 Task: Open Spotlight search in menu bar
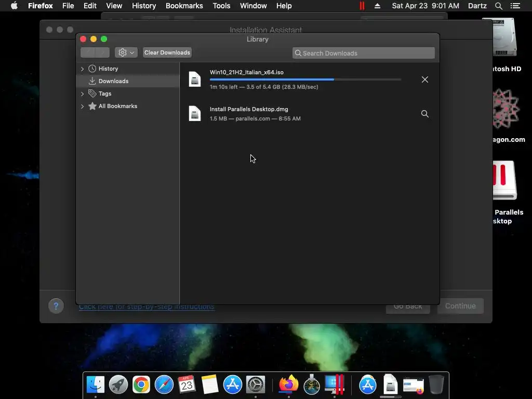499,6
